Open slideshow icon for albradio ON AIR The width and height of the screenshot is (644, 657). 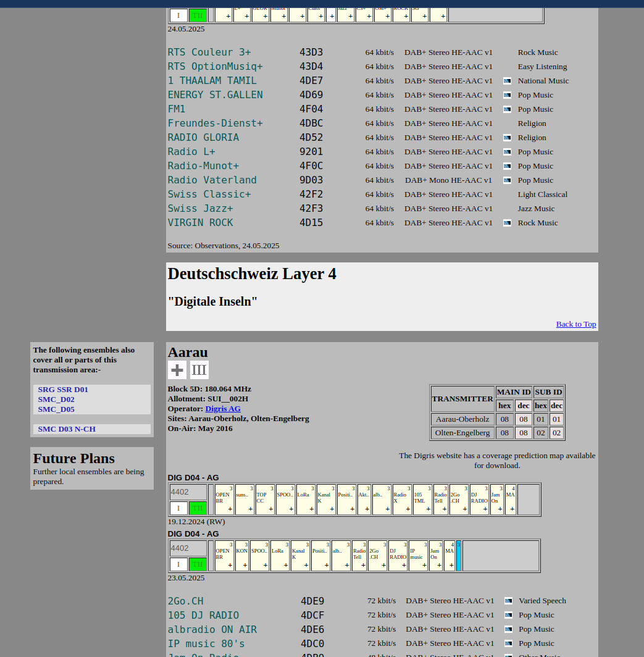(508, 629)
